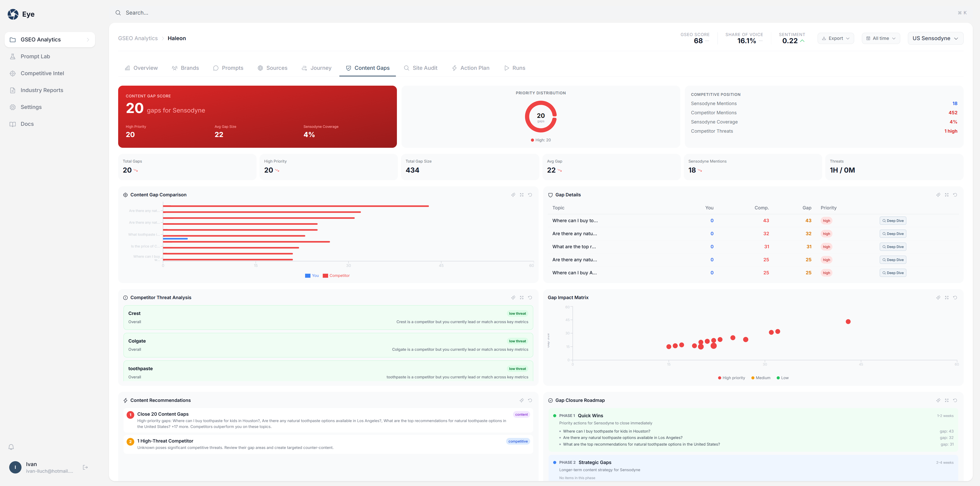
Task: Toggle 'Medium' legend in Gap Impact Matrix
Action: pyautogui.click(x=761, y=378)
